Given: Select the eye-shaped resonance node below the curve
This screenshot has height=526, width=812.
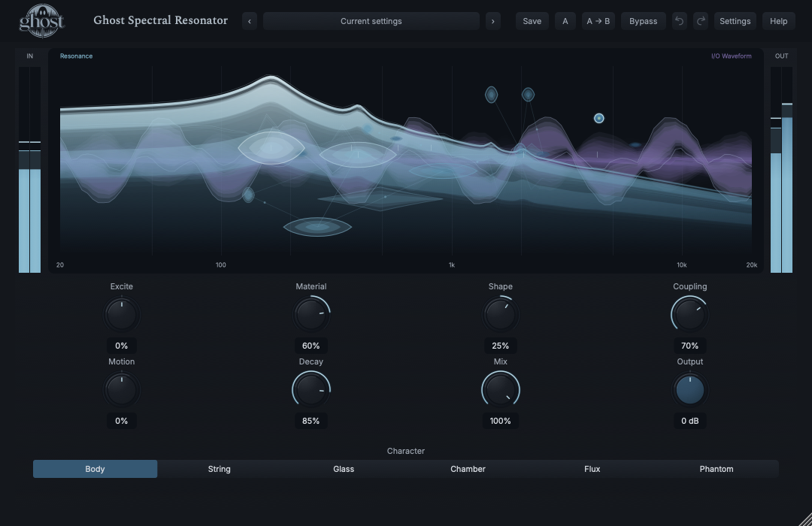Looking at the screenshot, I should pyautogui.click(x=317, y=227).
